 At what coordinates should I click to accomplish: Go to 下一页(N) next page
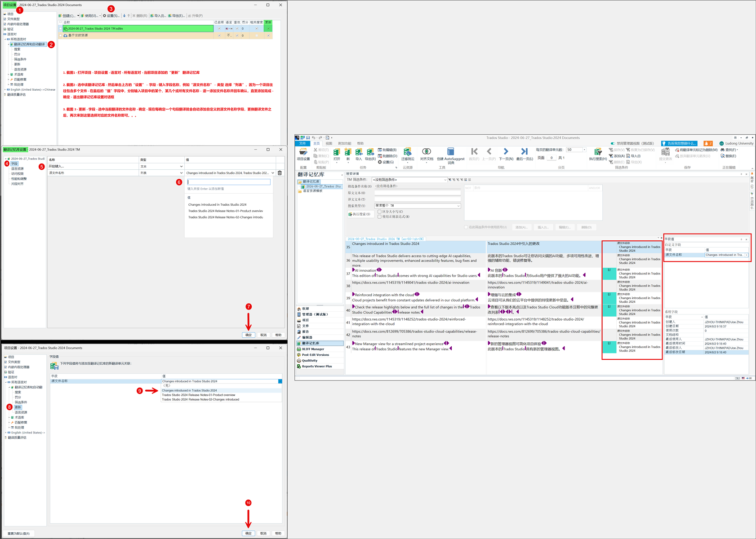[x=506, y=155]
